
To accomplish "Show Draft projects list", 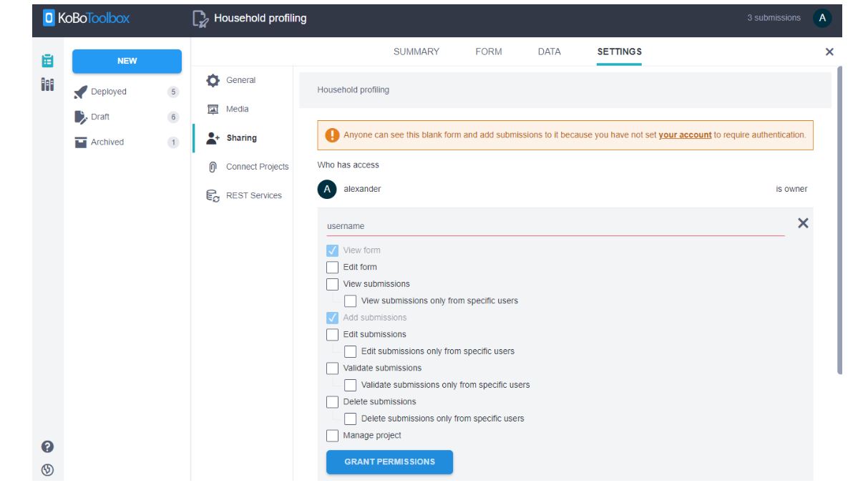I will 99,117.
